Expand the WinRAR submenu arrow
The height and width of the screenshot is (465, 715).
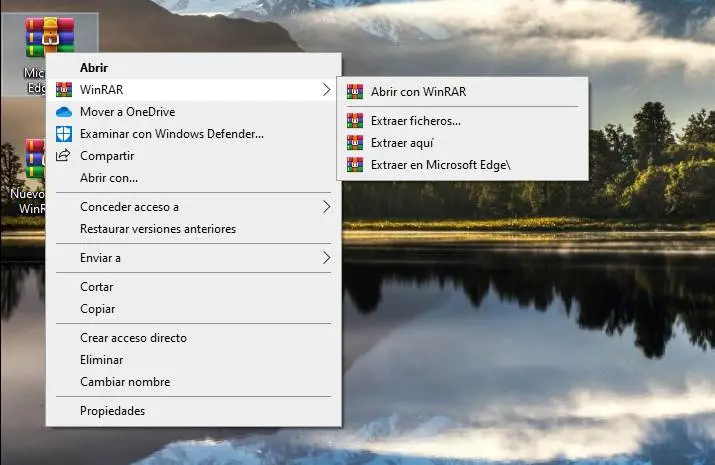point(326,90)
